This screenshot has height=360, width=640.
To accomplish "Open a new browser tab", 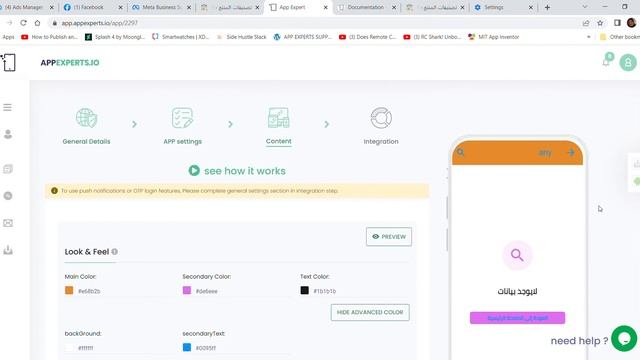I will pos(547,7).
